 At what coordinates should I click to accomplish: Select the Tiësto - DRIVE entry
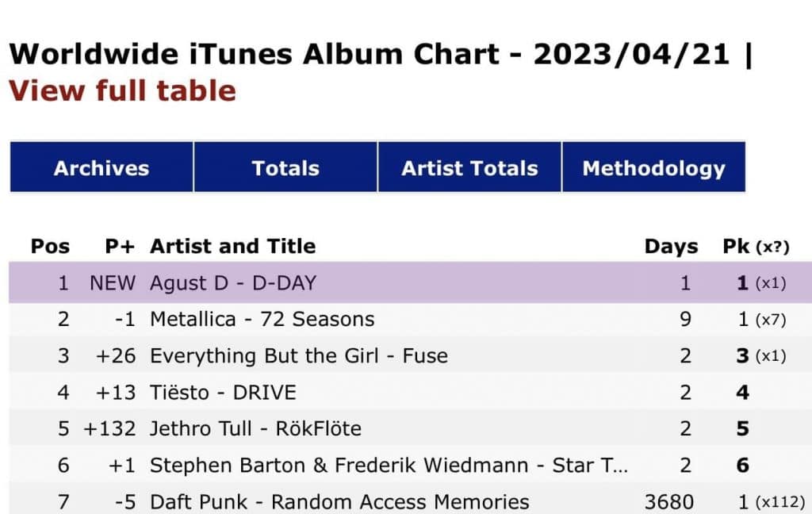point(223,393)
